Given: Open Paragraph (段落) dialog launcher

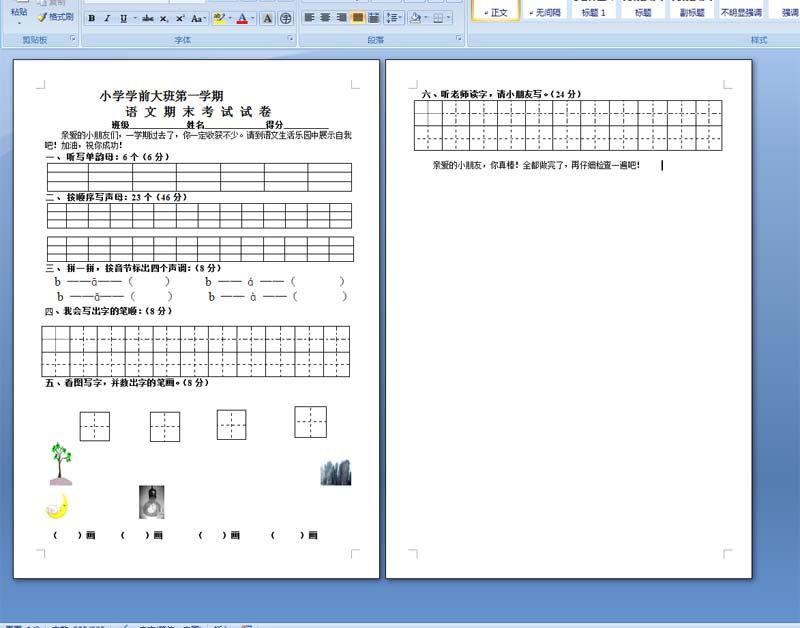Looking at the screenshot, I should [459, 39].
